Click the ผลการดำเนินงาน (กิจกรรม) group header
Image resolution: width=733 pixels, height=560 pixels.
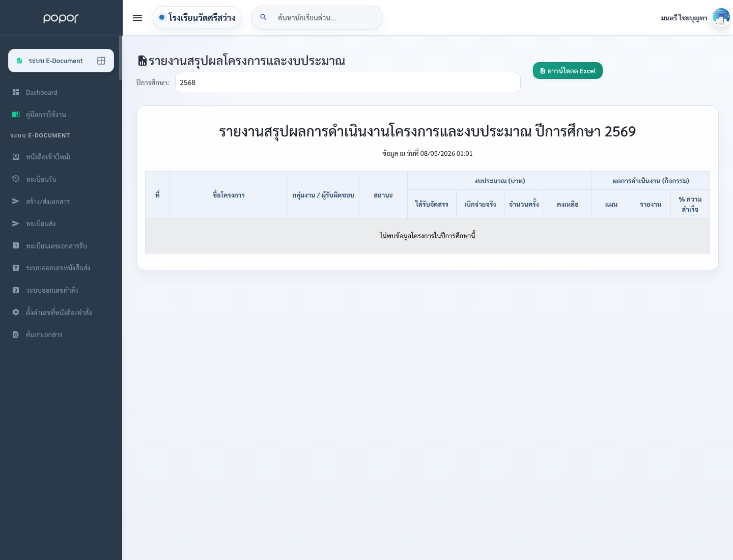click(651, 181)
